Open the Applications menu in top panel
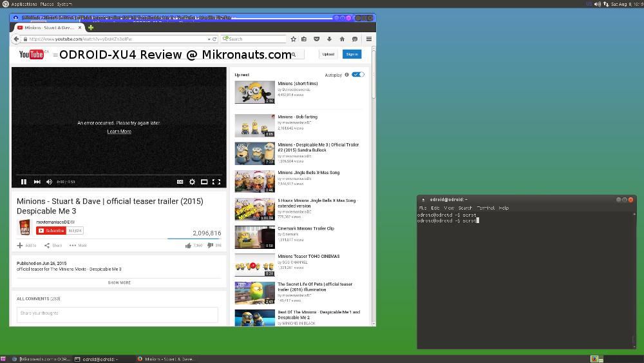This screenshot has height=363, width=644. 24,4
